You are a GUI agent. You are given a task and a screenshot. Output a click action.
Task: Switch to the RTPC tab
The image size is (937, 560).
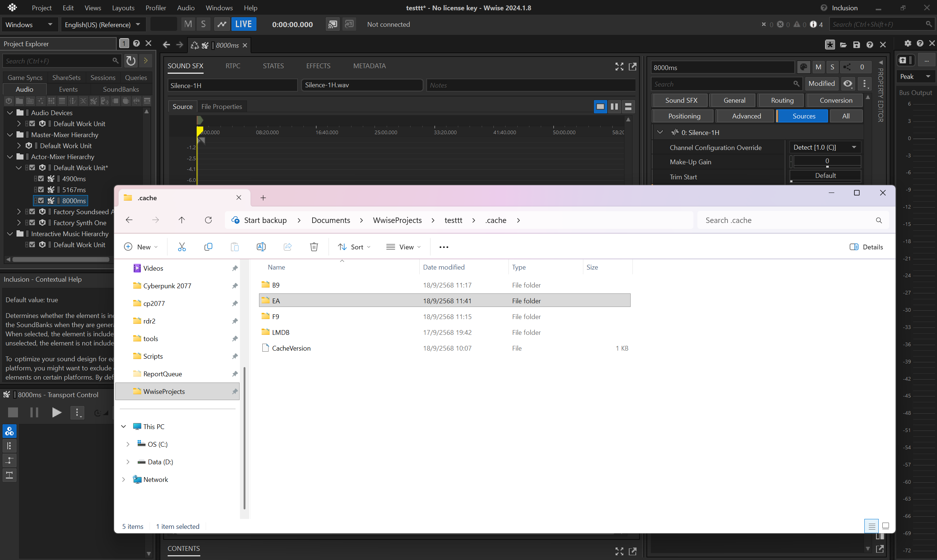[x=233, y=66]
